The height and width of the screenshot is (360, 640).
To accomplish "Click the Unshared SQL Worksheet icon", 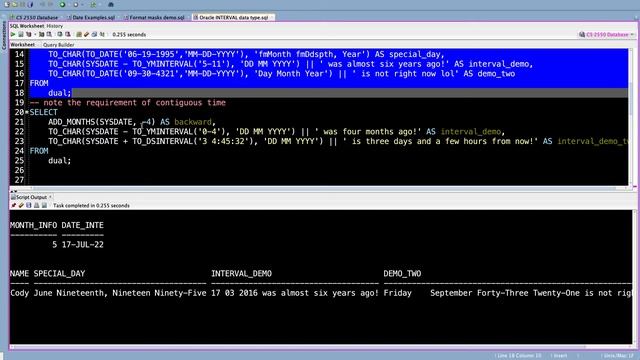I will [x=79, y=35].
